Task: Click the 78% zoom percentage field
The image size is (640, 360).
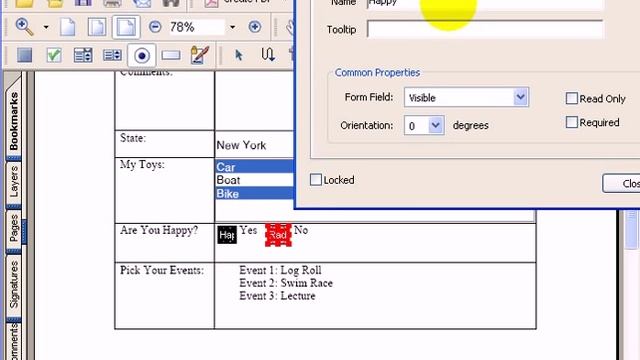Action: [x=196, y=27]
